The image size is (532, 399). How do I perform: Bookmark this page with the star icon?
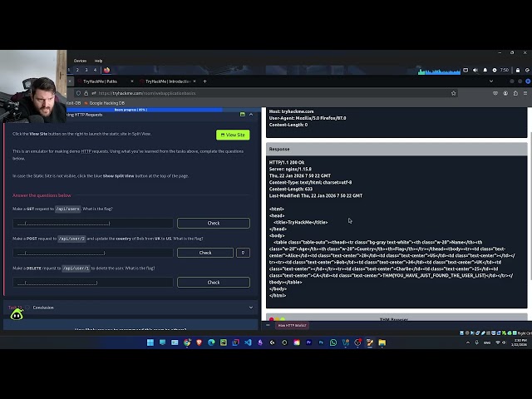coord(454,93)
